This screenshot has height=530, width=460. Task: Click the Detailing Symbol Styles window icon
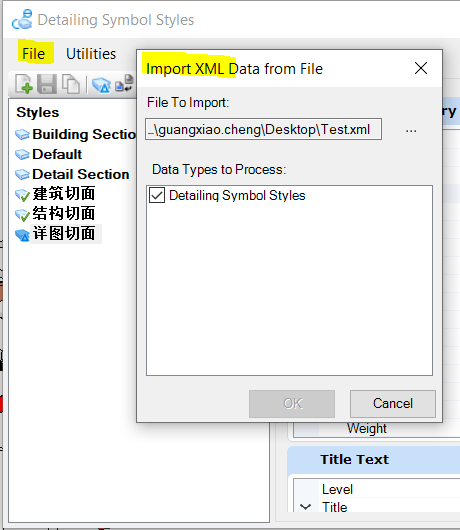(x=22, y=20)
